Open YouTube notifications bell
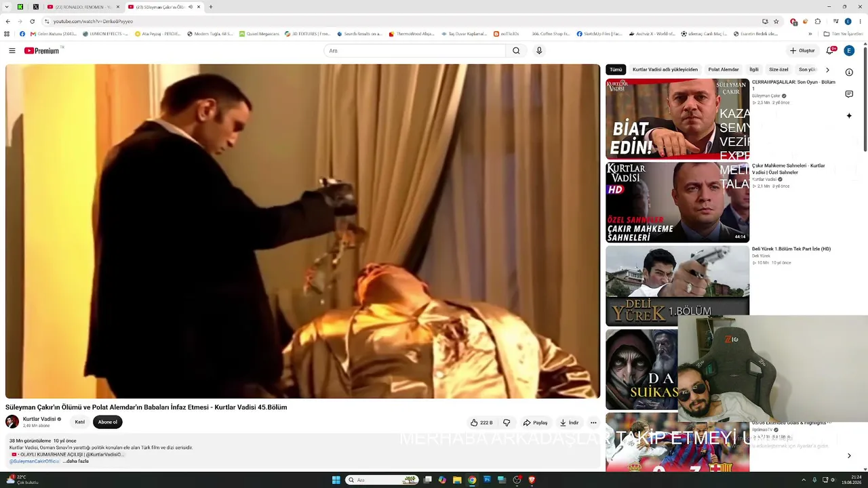The height and width of the screenshot is (488, 868). click(829, 51)
